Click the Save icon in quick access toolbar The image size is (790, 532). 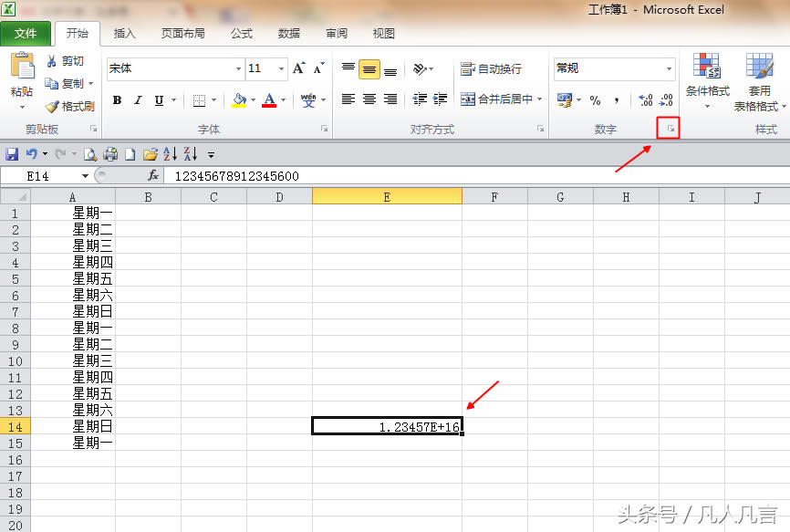tap(12, 154)
